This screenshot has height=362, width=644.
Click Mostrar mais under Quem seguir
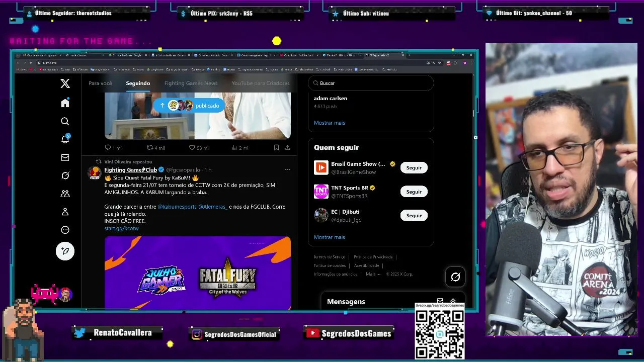330,237
